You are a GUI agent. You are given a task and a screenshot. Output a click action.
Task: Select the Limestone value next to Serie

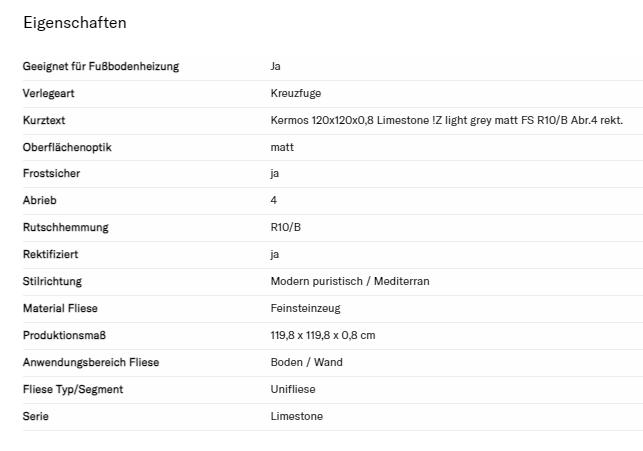(297, 416)
